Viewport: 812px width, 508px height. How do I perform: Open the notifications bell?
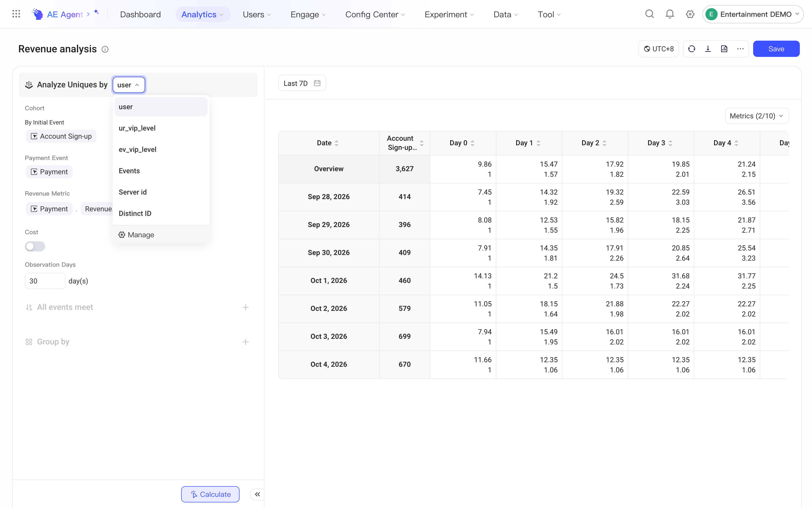coord(670,14)
